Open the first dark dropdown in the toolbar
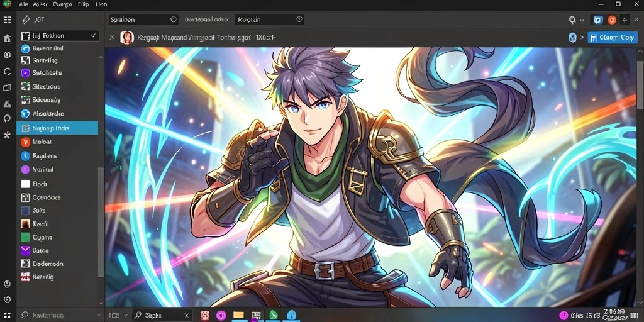This screenshot has width=644, height=322. [x=143, y=19]
